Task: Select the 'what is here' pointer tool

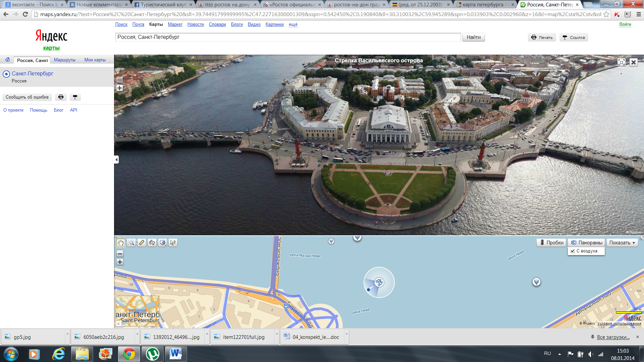Action: click(x=173, y=243)
